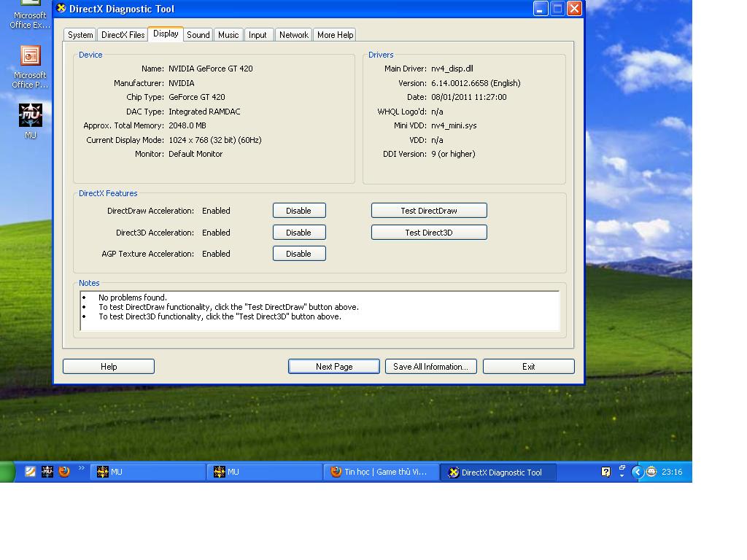Switch to second MU taskbar window
Screen dimensions: 747x560
[x=264, y=472]
